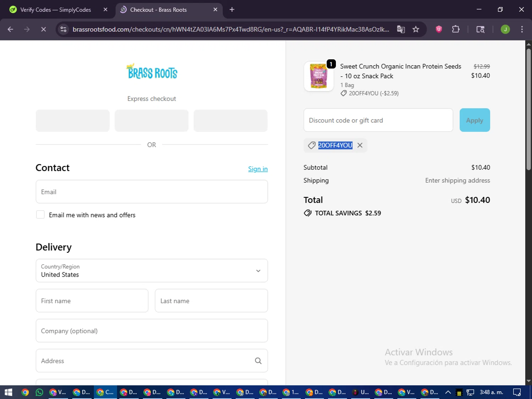Image resolution: width=532 pixels, height=399 pixels.
Task: Click the struck-through $12.99 price
Action: click(x=482, y=66)
